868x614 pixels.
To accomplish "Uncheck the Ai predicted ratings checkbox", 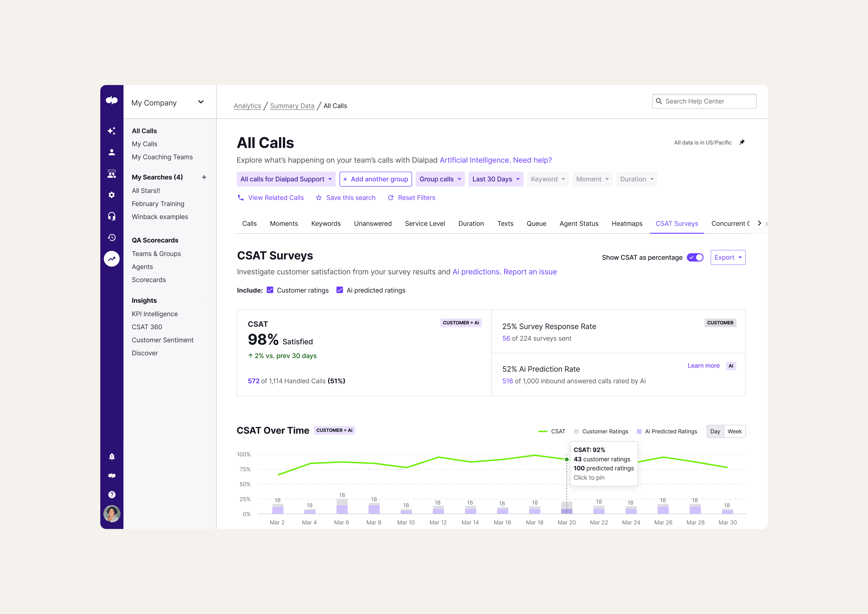I will click(x=339, y=290).
